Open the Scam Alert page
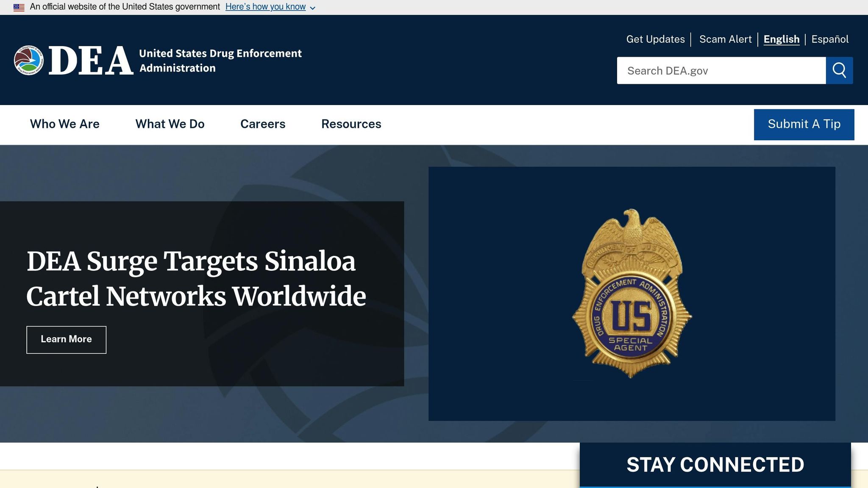Screen dimensions: 868x488 pyautogui.click(x=726, y=39)
